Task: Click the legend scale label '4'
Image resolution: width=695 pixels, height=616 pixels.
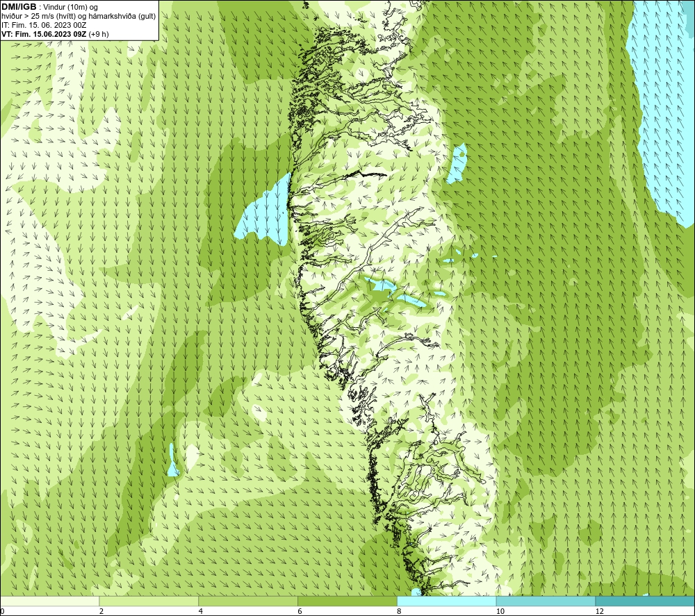Action: pyautogui.click(x=201, y=611)
